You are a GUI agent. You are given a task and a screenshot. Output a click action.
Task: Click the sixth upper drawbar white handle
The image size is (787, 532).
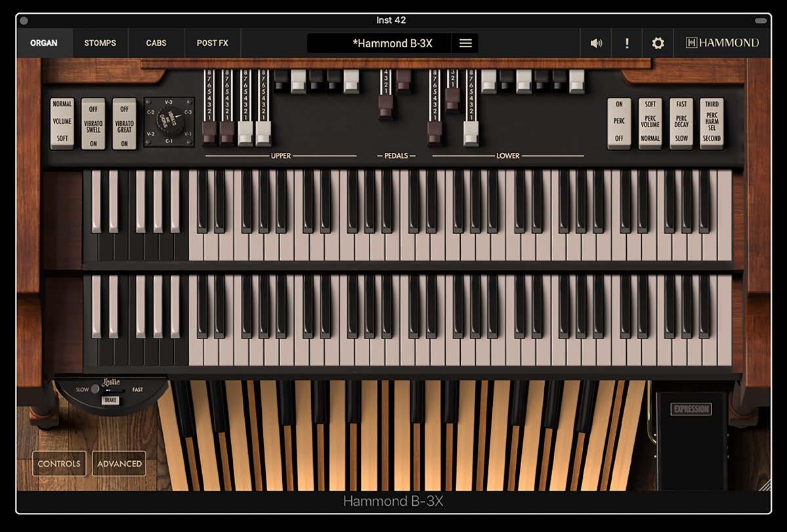click(299, 81)
